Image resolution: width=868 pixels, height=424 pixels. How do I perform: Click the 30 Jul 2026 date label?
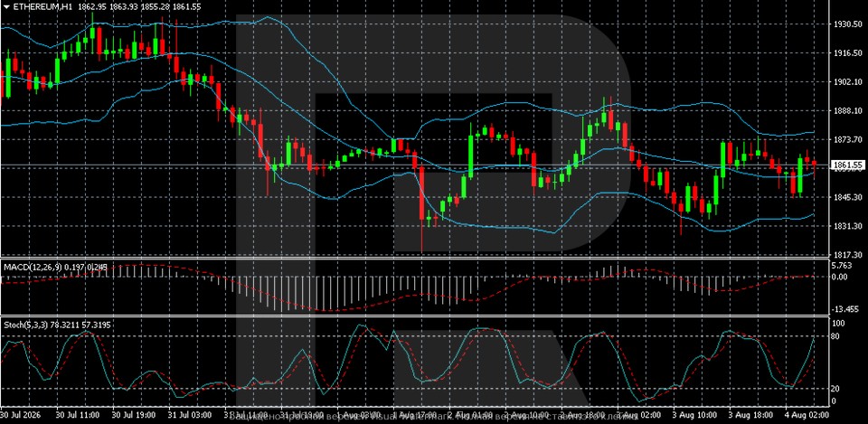click(21, 415)
